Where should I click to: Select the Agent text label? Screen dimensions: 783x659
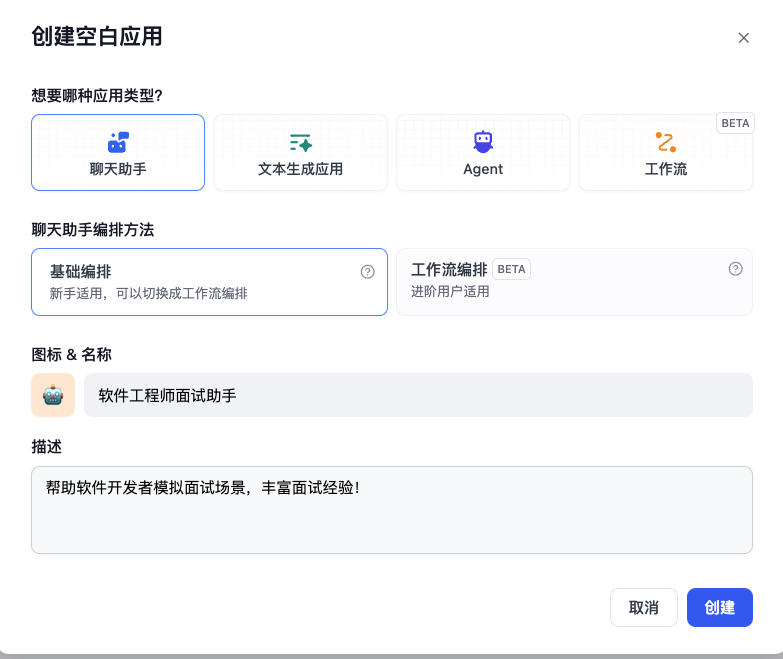click(x=483, y=169)
